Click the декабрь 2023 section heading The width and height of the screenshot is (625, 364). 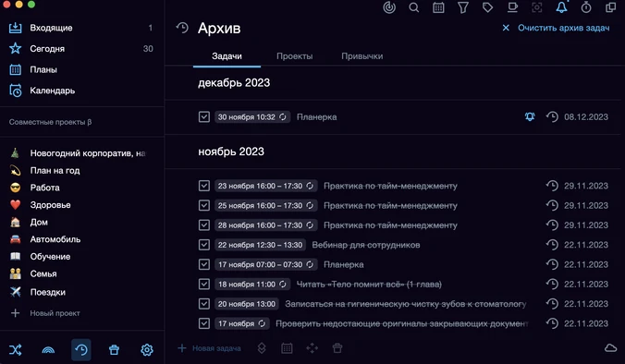(234, 82)
